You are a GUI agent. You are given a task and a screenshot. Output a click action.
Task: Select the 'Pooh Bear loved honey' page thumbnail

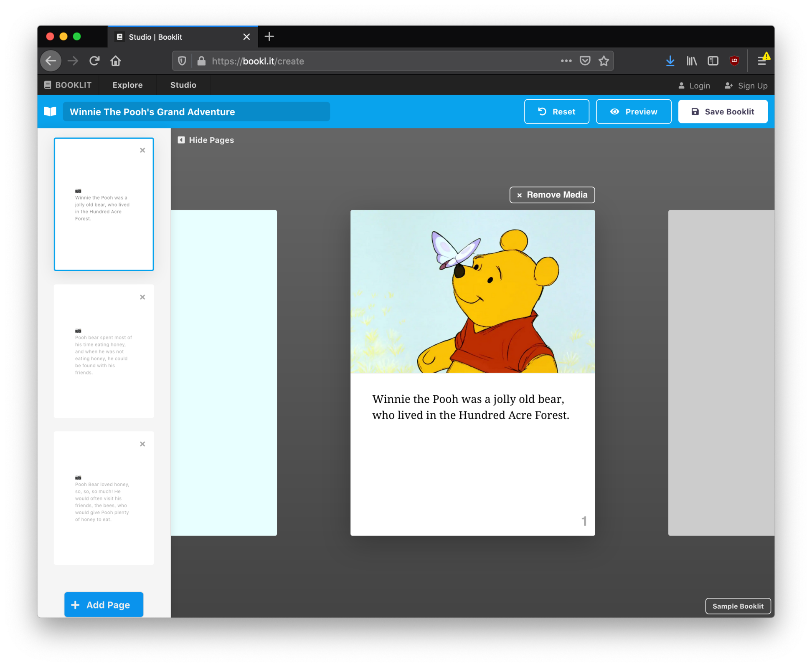[x=104, y=498]
